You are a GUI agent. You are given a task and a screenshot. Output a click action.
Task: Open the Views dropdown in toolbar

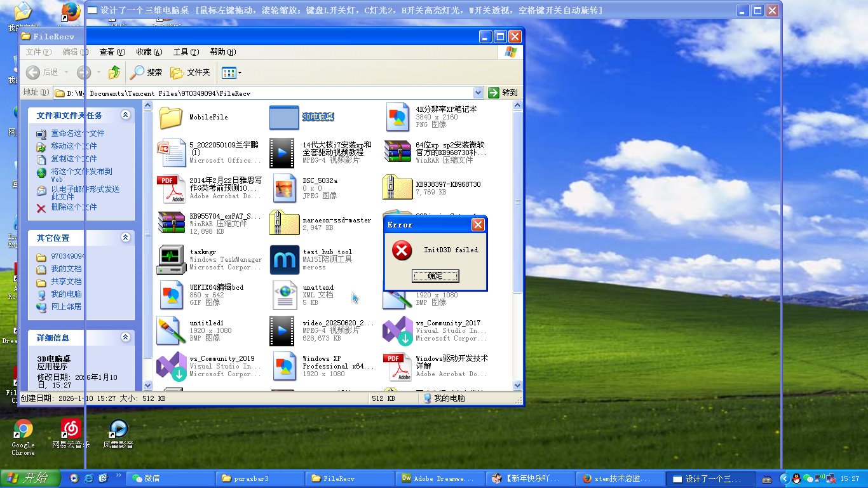[x=231, y=72]
